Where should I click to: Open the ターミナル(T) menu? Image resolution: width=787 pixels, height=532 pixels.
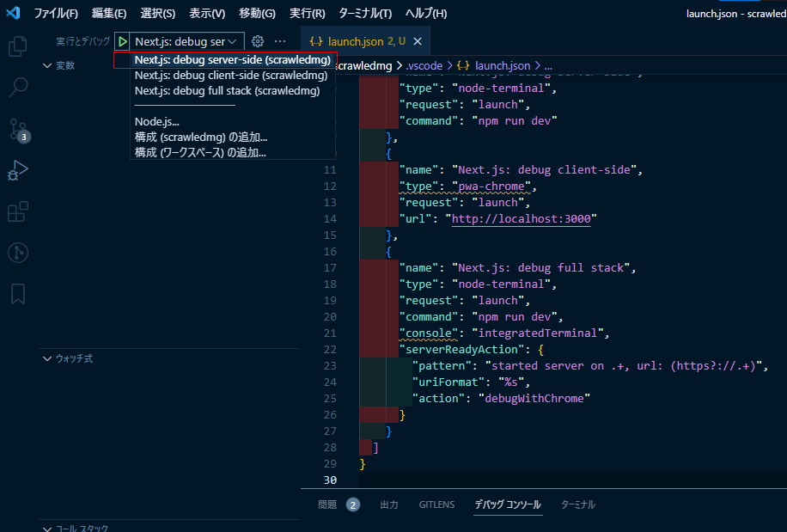click(x=365, y=14)
